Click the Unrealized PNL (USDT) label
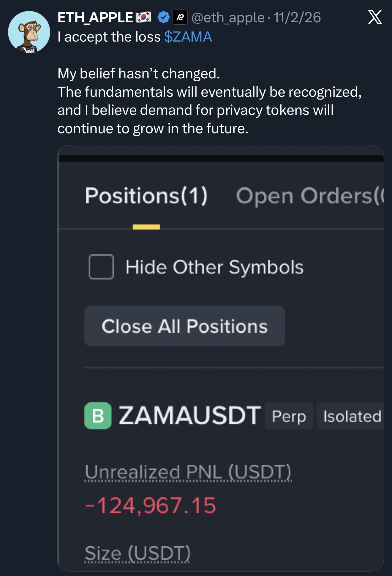Screen dimensions: 392x576 pos(188,471)
